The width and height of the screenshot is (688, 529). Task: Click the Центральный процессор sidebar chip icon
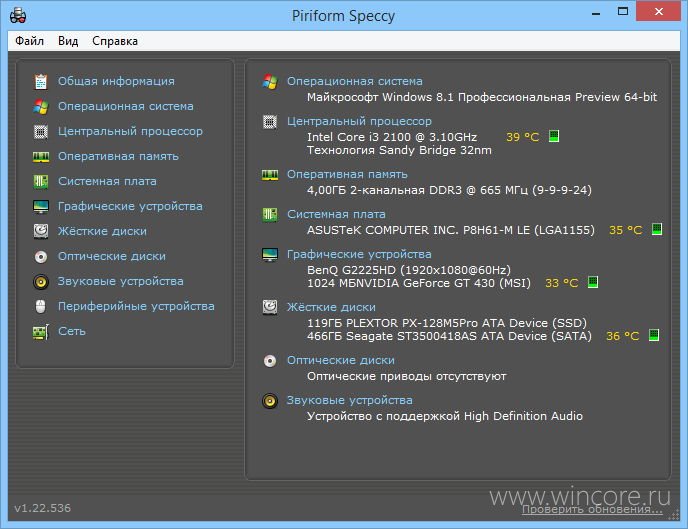pos(41,131)
